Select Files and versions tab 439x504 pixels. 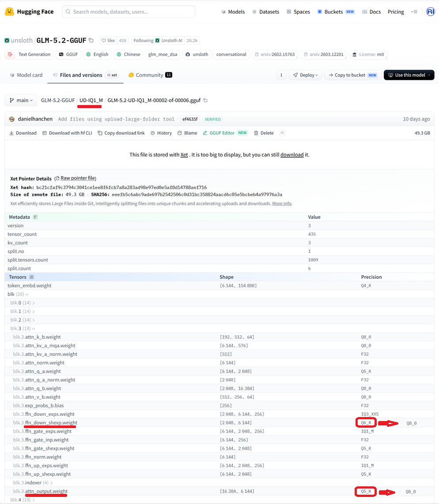(x=86, y=75)
